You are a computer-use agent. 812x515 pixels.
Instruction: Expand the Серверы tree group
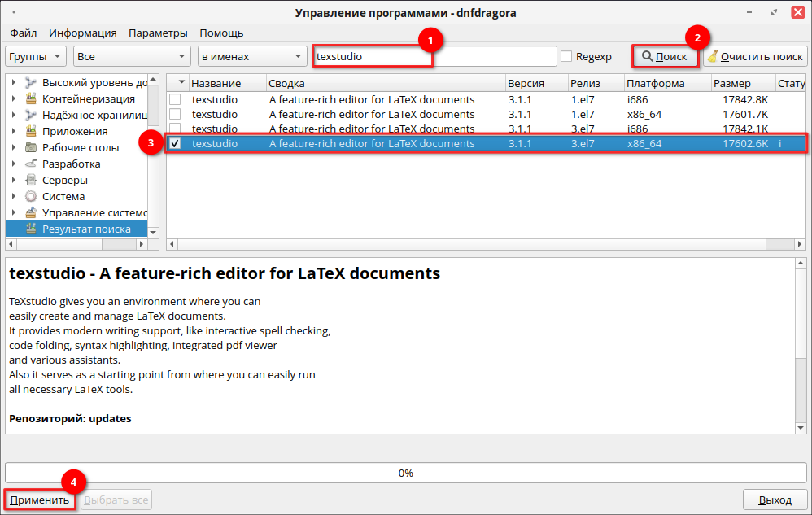click(14, 180)
